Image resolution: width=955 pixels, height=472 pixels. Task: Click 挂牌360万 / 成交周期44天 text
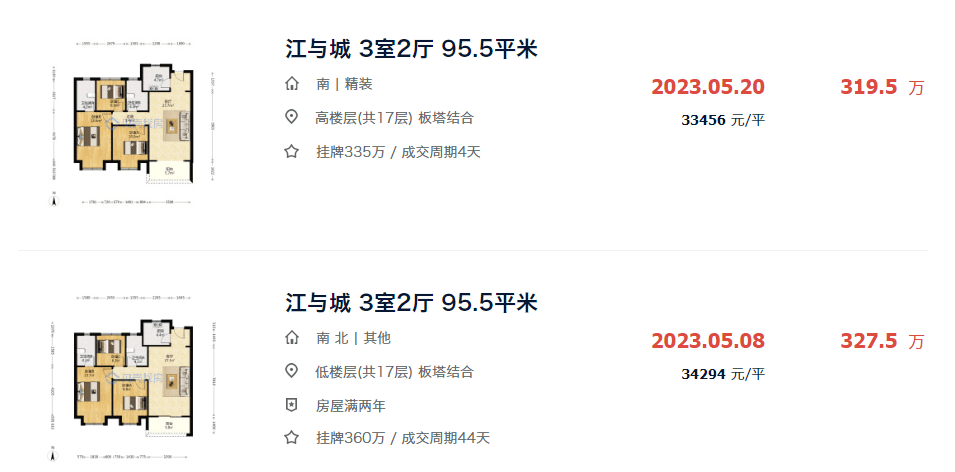pyautogui.click(x=403, y=438)
